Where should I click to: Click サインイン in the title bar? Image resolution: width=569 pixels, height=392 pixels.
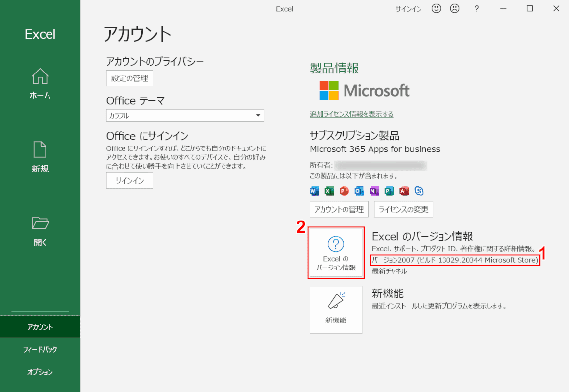(409, 9)
